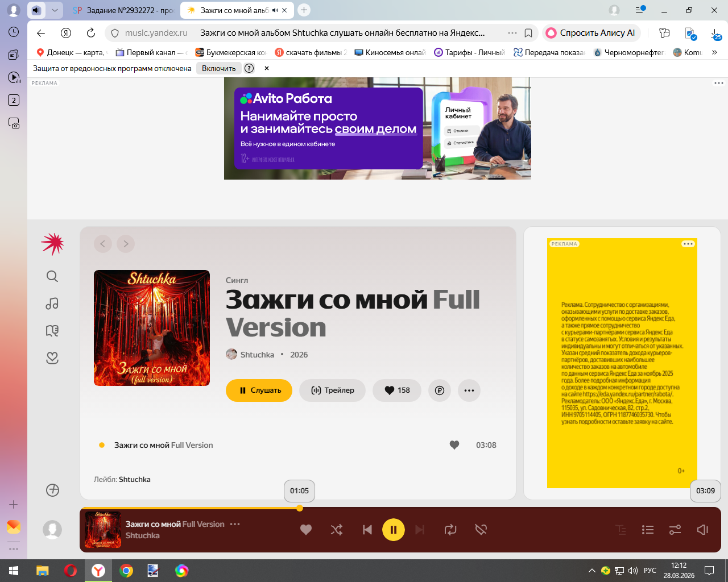728x582 pixels.
Task: Click the music note sidebar icon
Action: [x=52, y=304]
